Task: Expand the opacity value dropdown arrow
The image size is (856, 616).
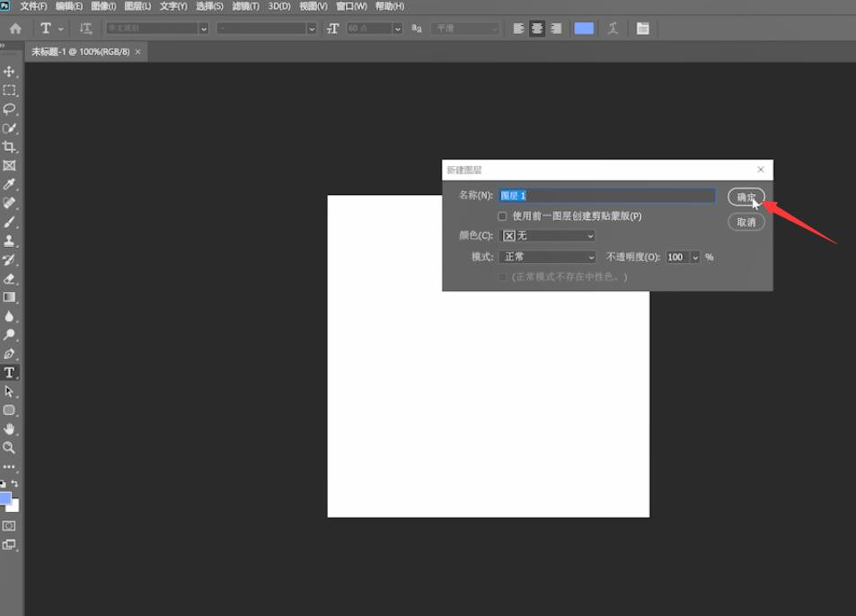Action: (x=695, y=257)
